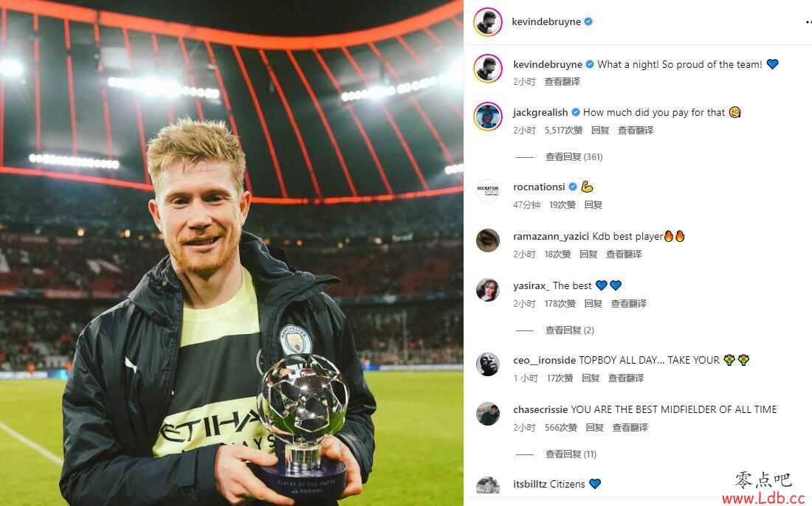Open the more options menu at the top right
Image resolution: width=812 pixels, height=506 pixels.
(808, 21)
